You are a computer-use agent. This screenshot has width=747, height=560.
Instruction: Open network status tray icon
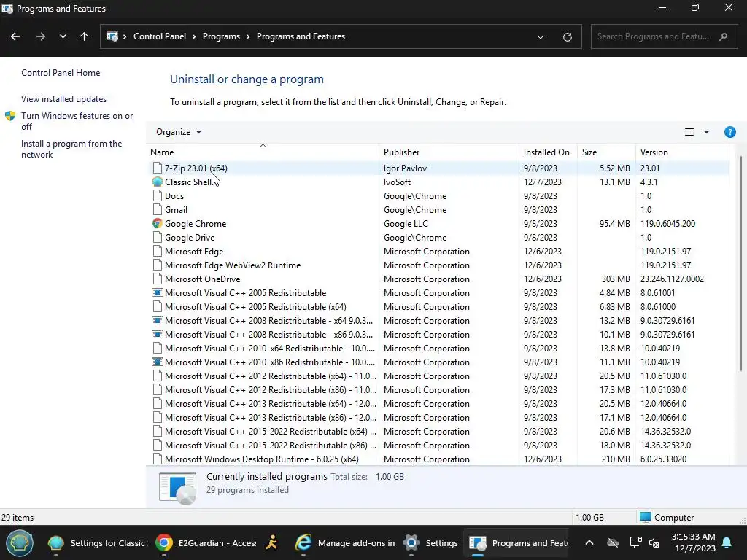coord(635,542)
